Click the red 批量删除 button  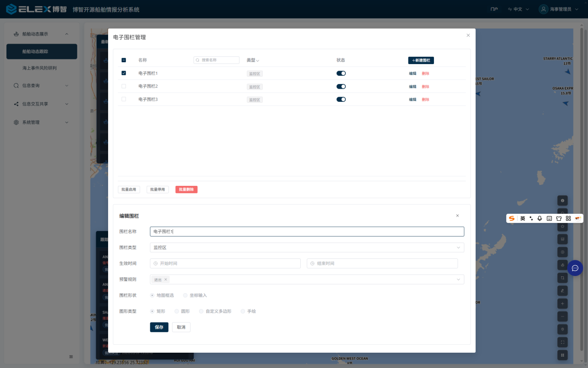tap(186, 190)
